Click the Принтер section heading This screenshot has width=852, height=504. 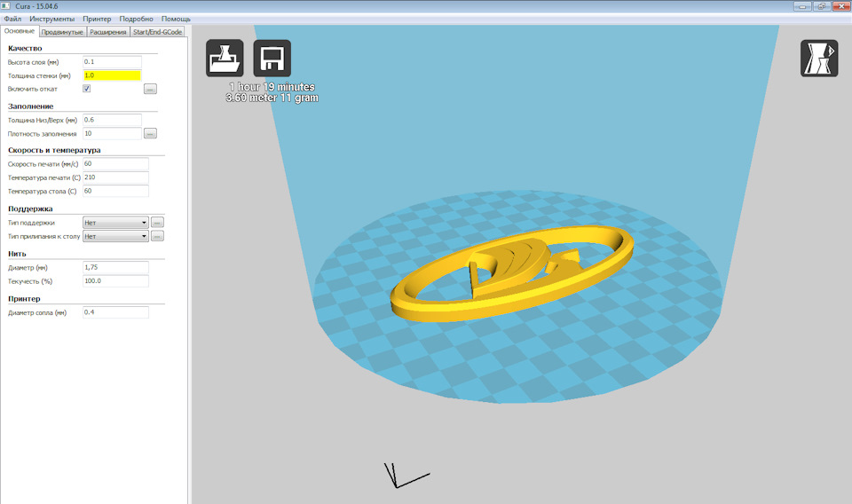(24, 299)
